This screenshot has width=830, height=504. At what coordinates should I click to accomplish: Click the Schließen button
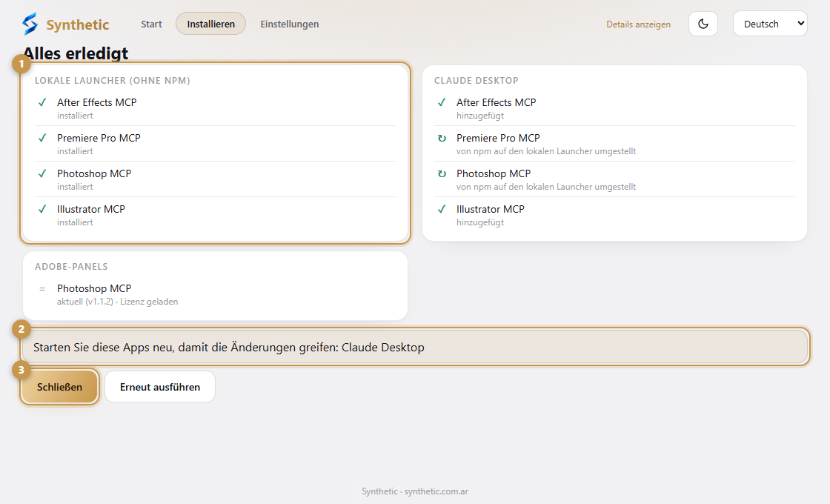59,387
